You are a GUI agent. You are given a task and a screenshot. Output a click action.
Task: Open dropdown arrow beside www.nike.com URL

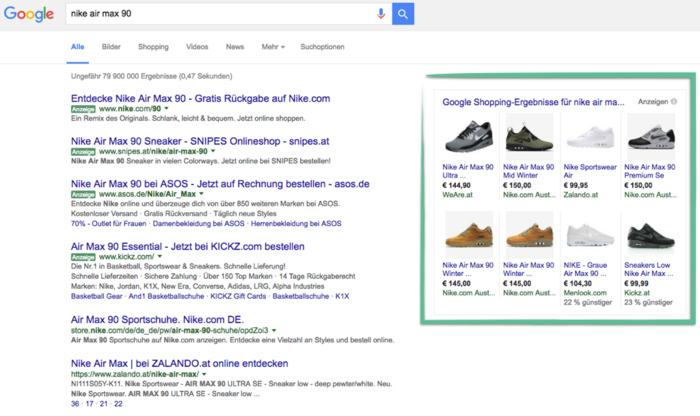(x=165, y=108)
